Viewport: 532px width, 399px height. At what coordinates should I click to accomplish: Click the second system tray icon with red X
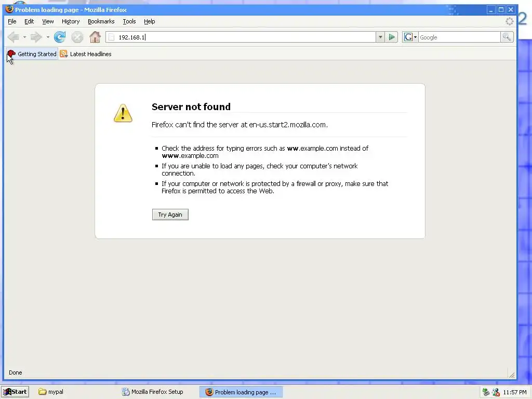coord(496,392)
